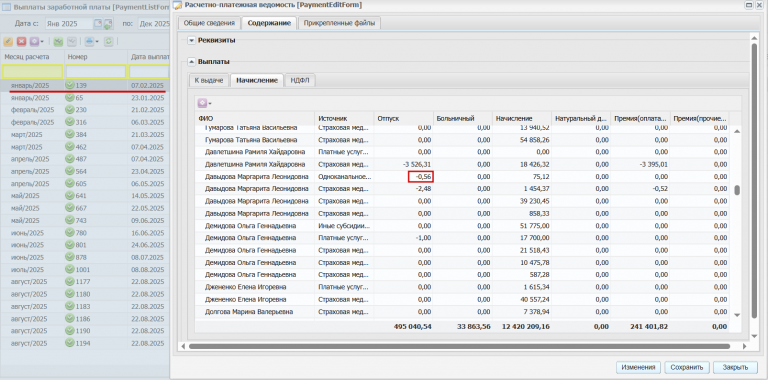Select the list row dated 14.05.2025
768x380 pixels.
coord(85,196)
